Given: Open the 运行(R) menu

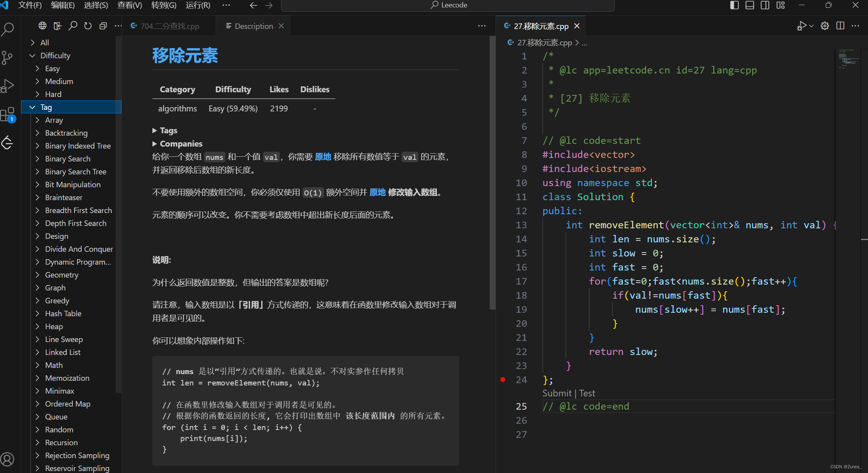Looking at the screenshot, I should 198,5.
